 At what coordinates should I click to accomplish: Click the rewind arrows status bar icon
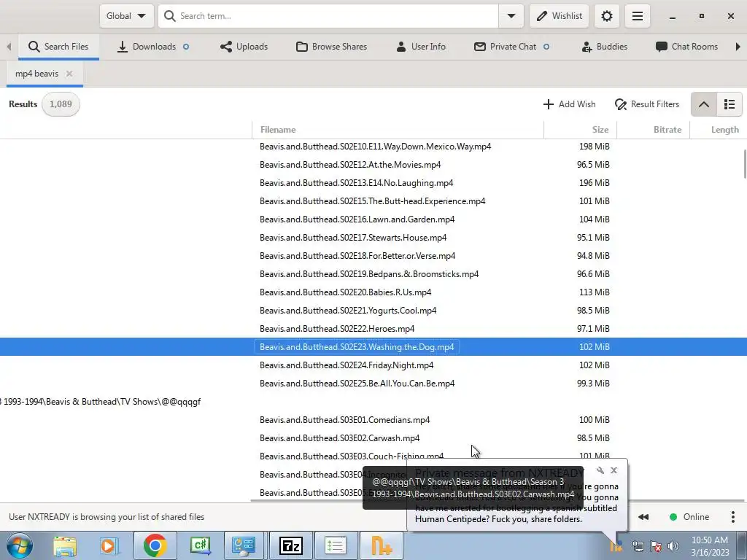tap(643, 517)
